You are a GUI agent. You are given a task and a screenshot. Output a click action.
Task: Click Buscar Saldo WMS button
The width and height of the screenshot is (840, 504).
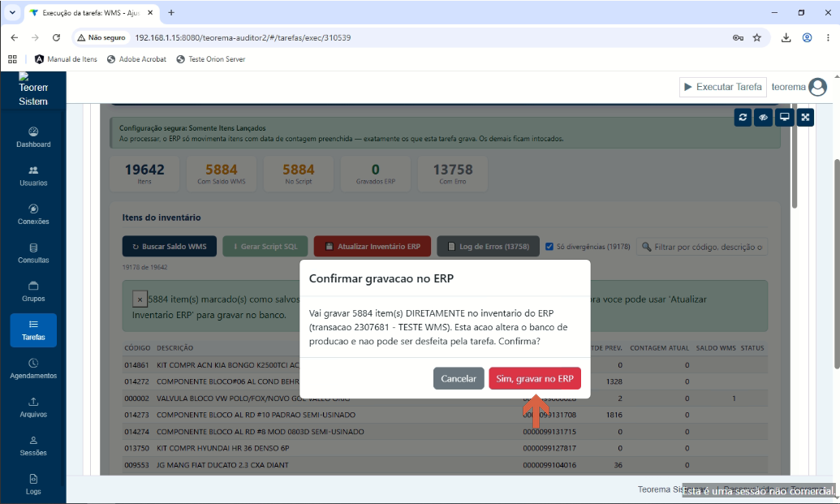(170, 247)
